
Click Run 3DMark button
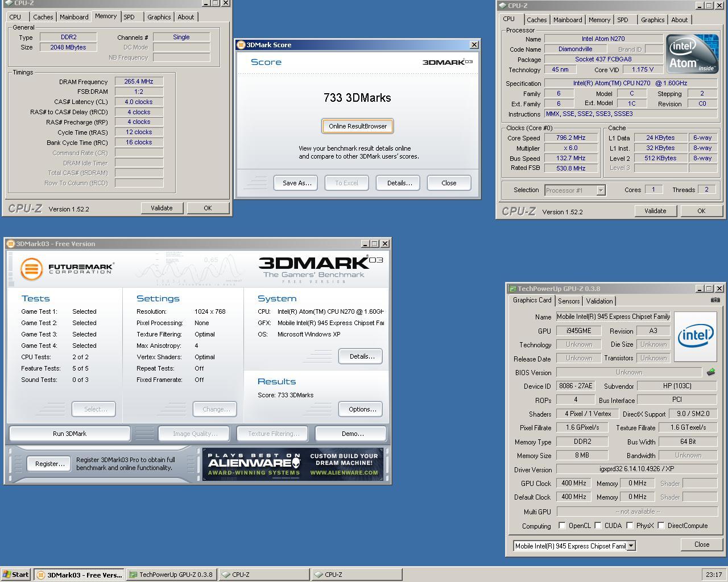[69, 434]
